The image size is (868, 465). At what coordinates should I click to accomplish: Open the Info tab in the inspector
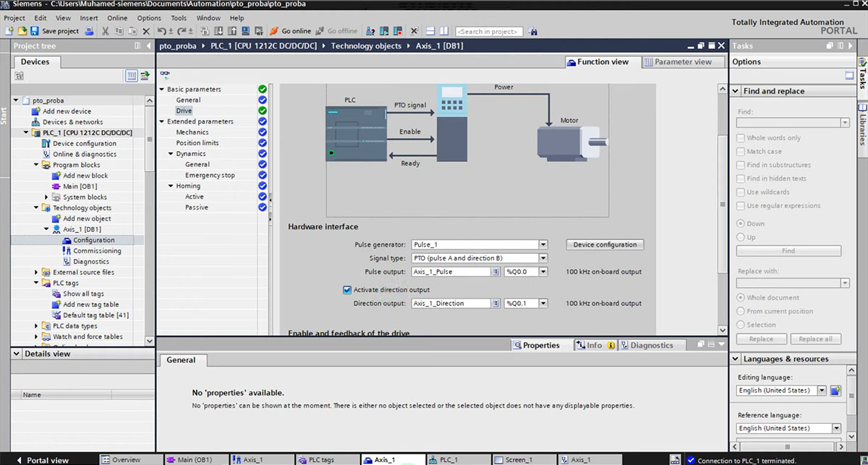(x=595, y=346)
